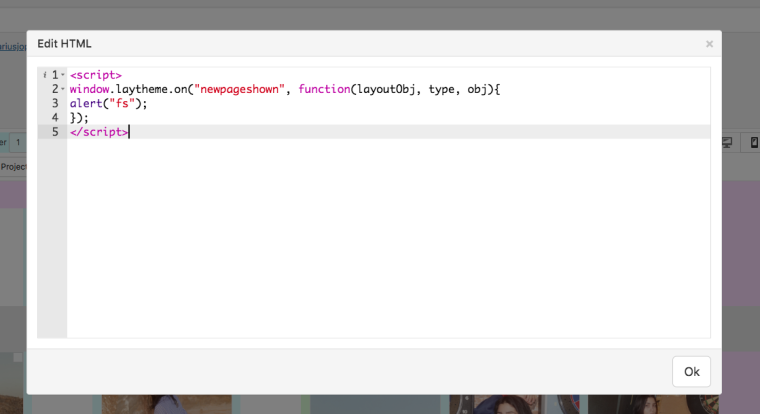
Task: Click on the closing script tag
Action: (98, 131)
